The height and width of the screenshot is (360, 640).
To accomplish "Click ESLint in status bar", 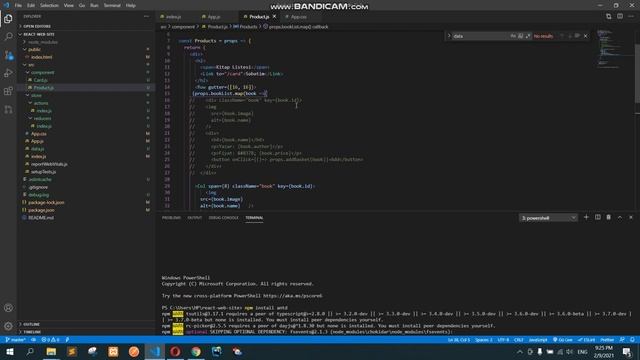I will 587,340.
